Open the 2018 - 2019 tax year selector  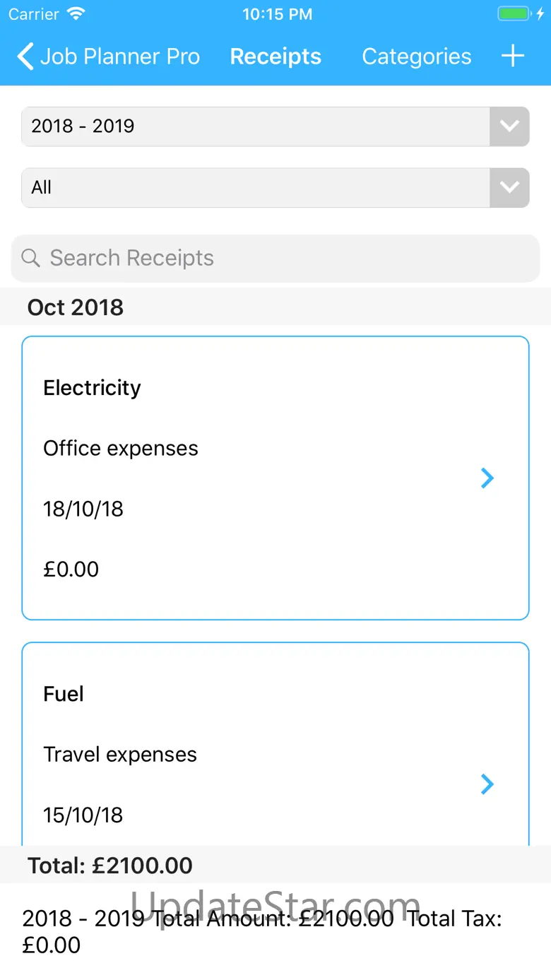point(256,126)
